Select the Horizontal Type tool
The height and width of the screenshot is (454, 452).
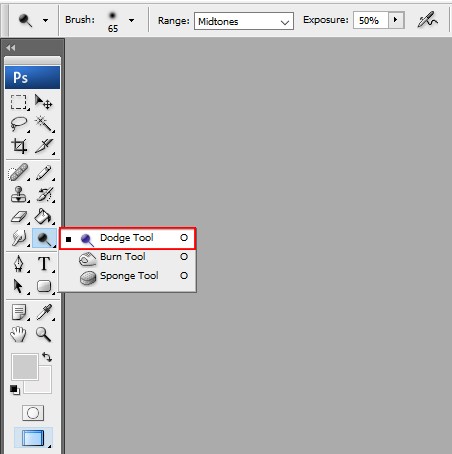point(44,264)
